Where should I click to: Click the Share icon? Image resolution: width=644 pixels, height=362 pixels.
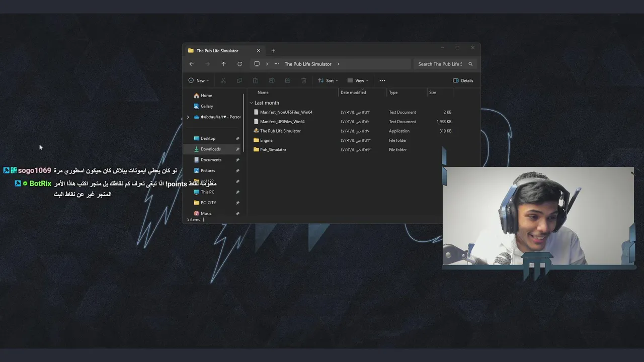(288, 80)
